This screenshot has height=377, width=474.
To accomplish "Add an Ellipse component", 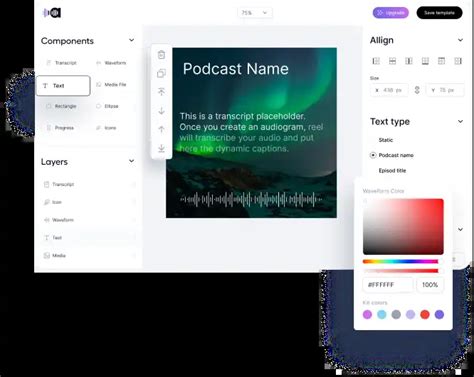I will (x=108, y=106).
